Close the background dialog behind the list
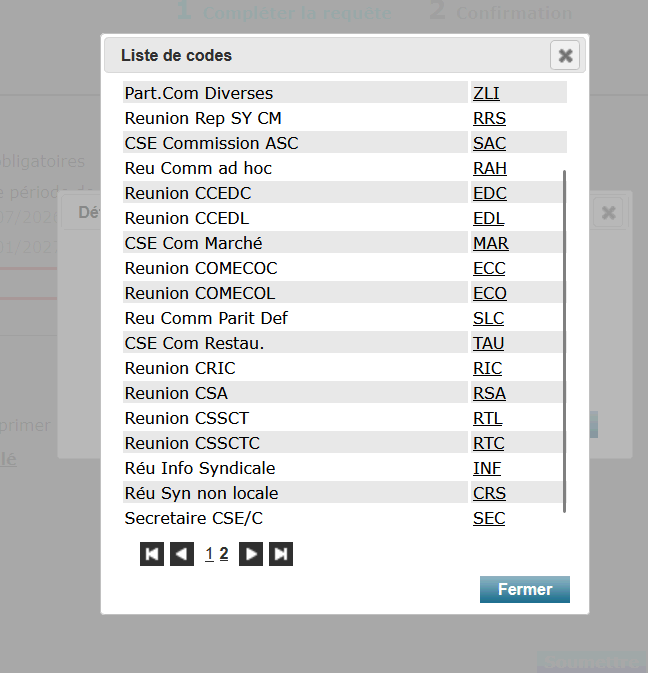 click(609, 212)
